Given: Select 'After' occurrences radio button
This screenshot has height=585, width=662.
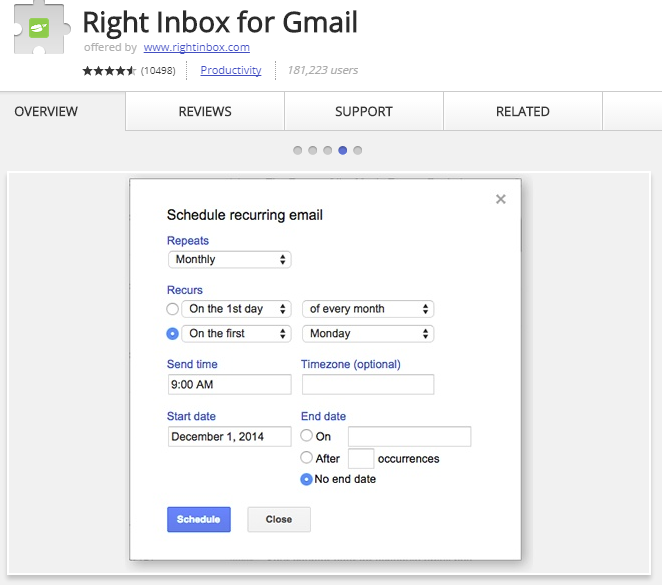Looking at the screenshot, I should (307, 457).
